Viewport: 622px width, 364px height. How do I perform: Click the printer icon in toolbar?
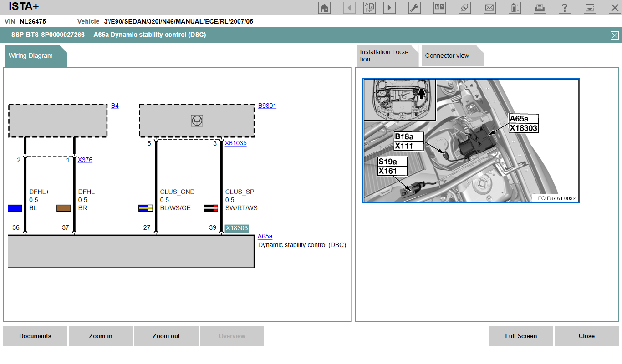[x=540, y=8]
